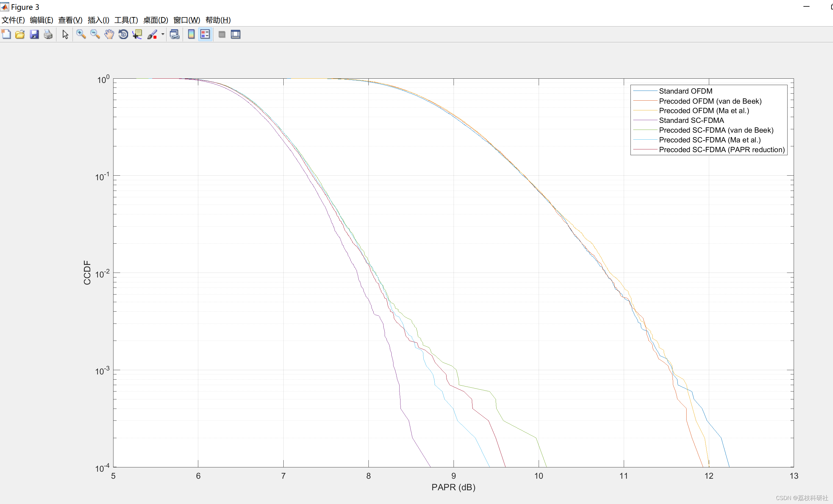Open the brush color dropdown arrow
Screen dimensions: 833x504
163,34
